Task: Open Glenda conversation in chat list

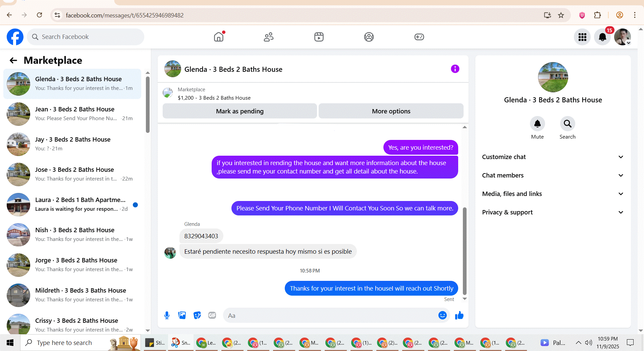Action: click(x=72, y=84)
